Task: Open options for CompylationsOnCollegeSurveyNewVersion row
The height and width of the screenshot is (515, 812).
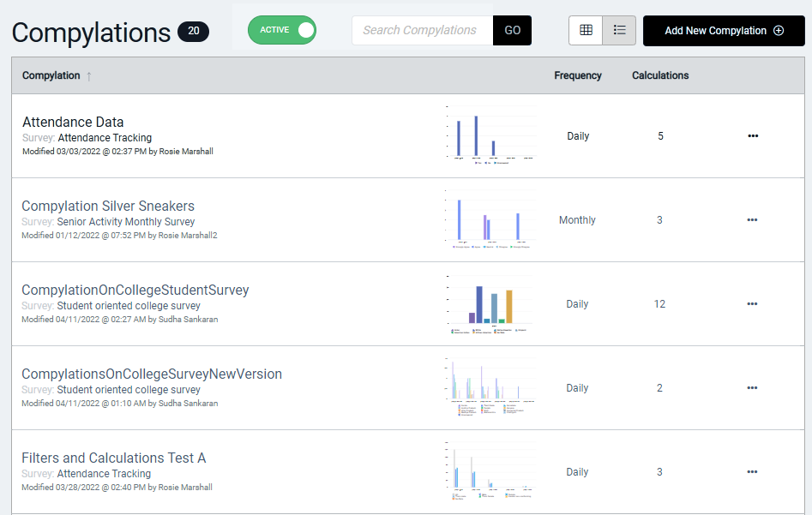Action: (752, 387)
